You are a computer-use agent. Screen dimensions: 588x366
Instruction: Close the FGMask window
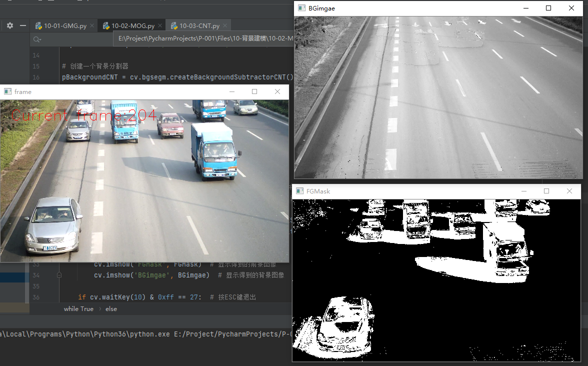pyautogui.click(x=569, y=191)
